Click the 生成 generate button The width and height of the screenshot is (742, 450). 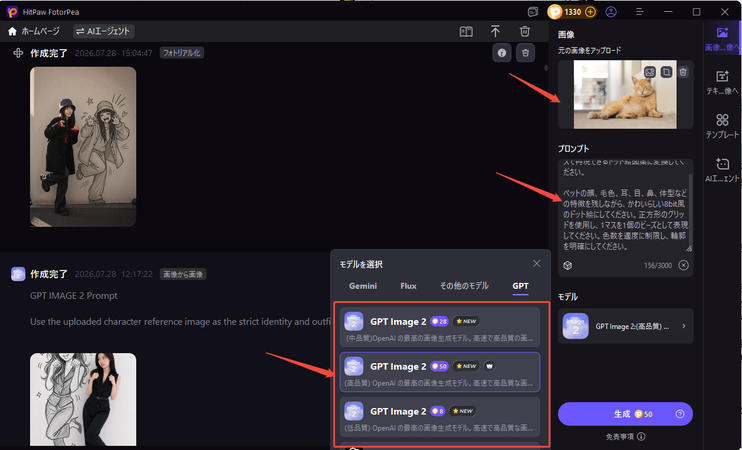[625, 414]
